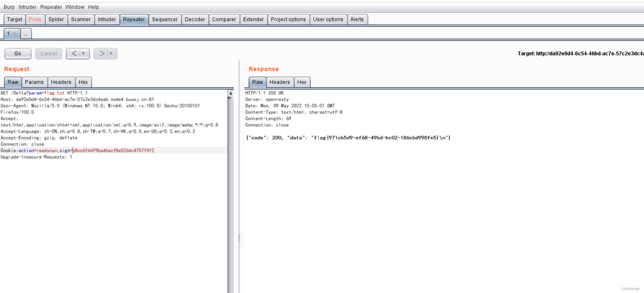Image resolution: width=644 pixels, height=293 pixels.
Task: Open the Project options tab
Action: click(x=288, y=19)
